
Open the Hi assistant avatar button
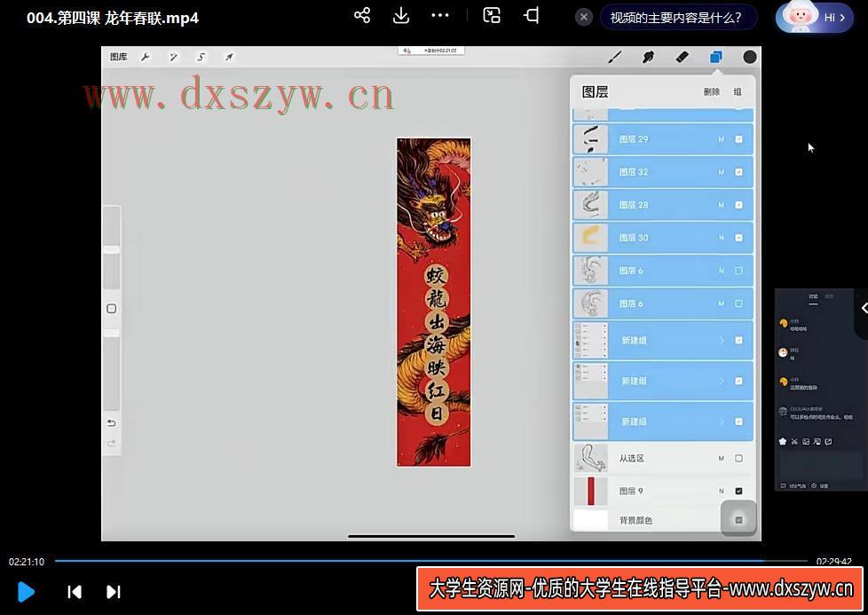point(814,18)
